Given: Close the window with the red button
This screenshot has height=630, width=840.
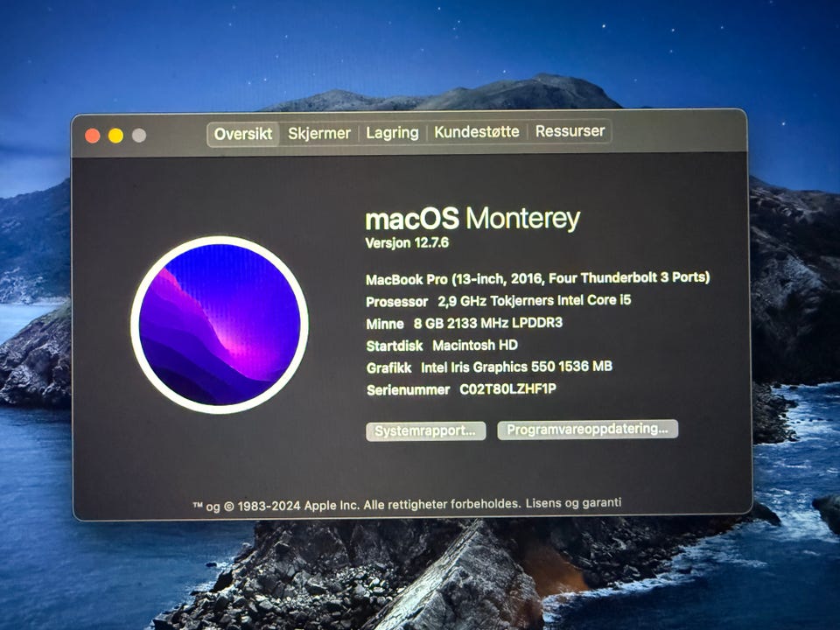Looking at the screenshot, I should tap(93, 136).
